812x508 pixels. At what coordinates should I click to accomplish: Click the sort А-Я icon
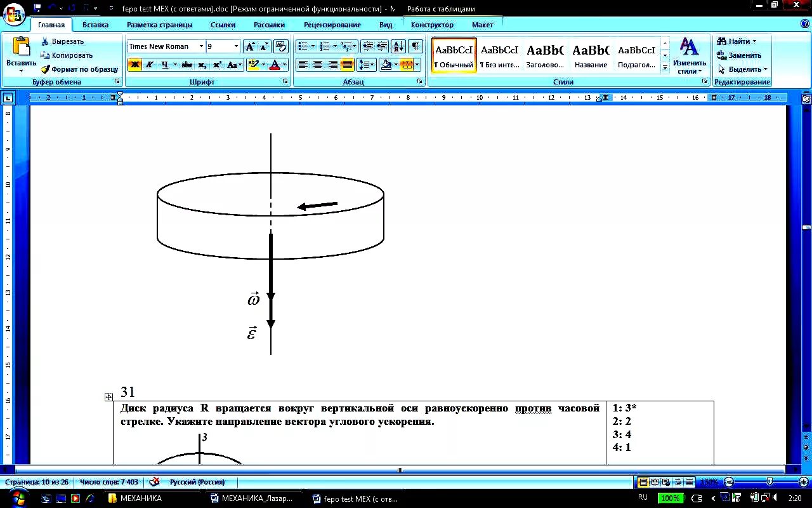[398, 46]
